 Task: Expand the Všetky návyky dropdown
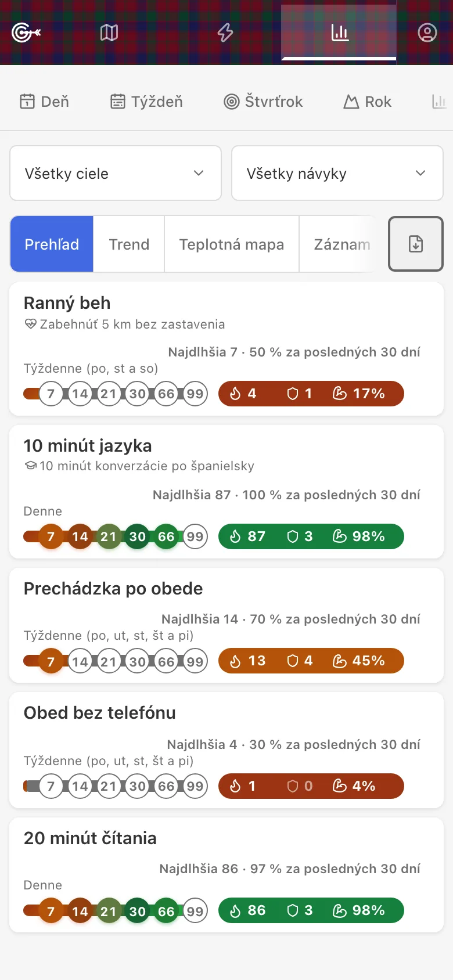(x=337, y=173)
